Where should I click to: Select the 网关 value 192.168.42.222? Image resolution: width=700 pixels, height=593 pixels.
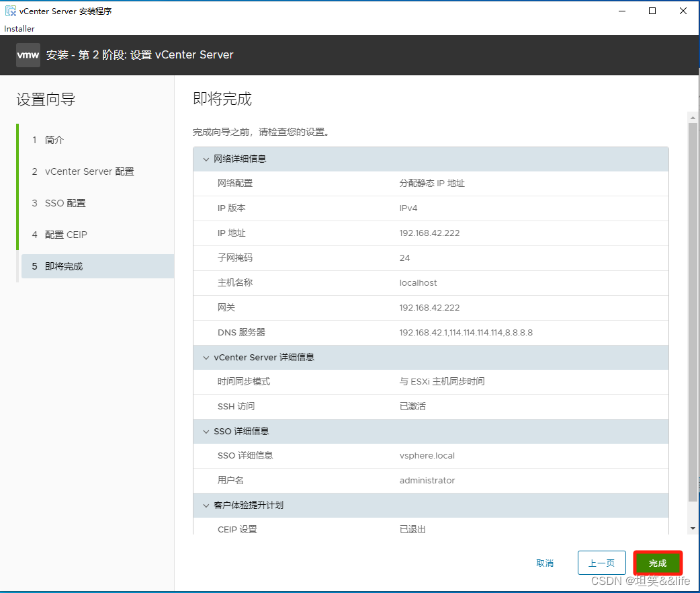(x=429, y=308)
